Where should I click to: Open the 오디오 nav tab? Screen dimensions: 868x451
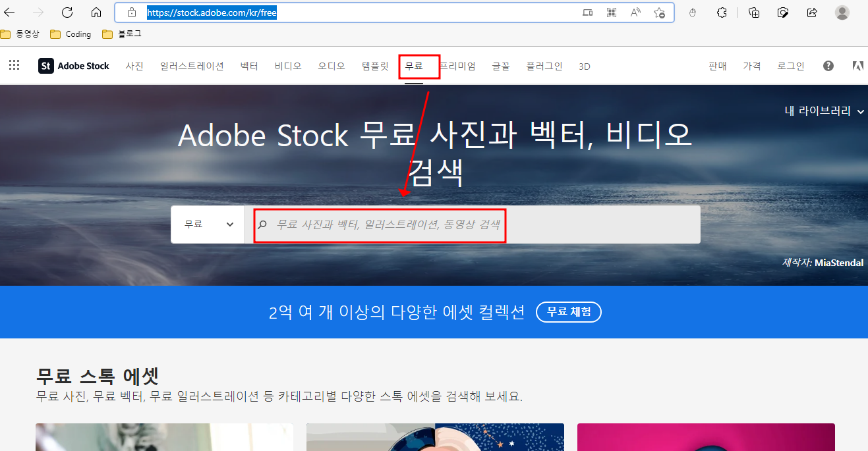(332, 66)
